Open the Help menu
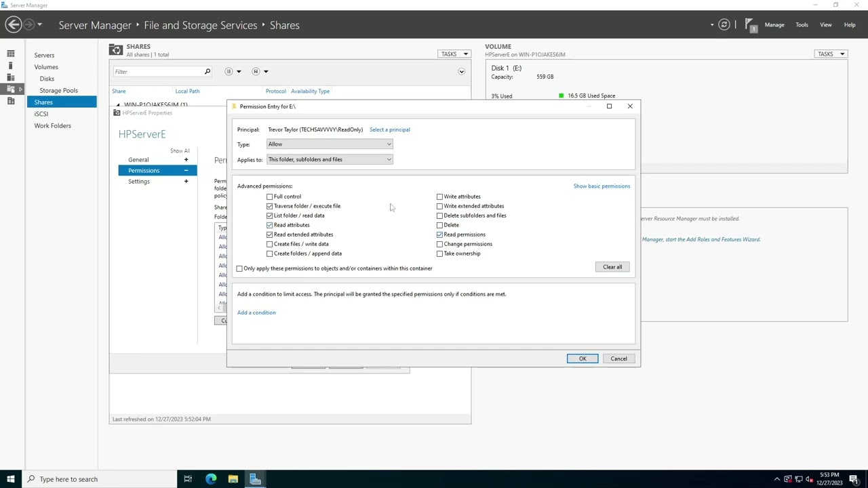The height and width of the screenshot is (488, 868). coord(849,25)
